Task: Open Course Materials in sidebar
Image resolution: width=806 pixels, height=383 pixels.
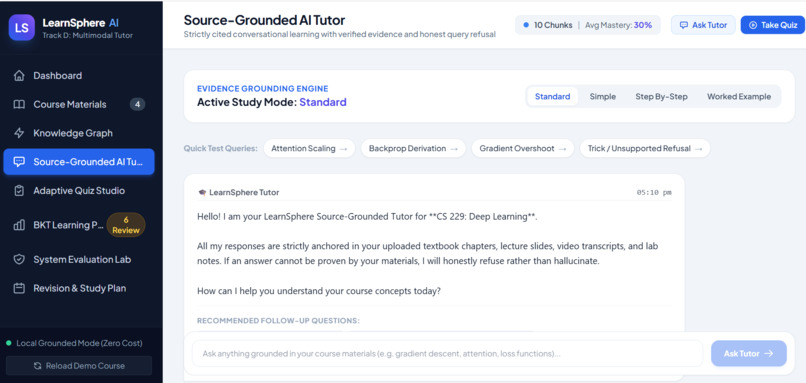Action: 79,104
